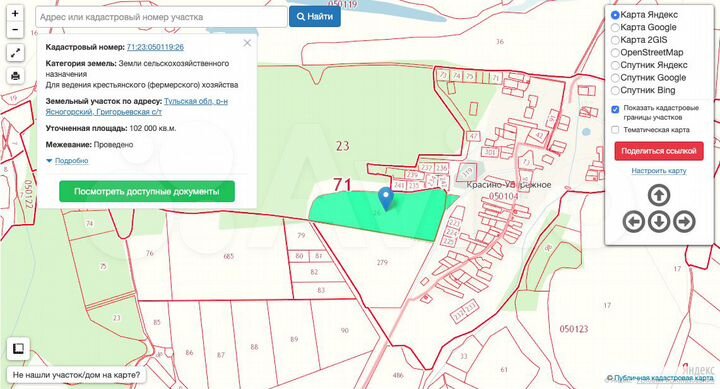Click parcel 83 on the map

pyautogui.click(x=321, y=290)
